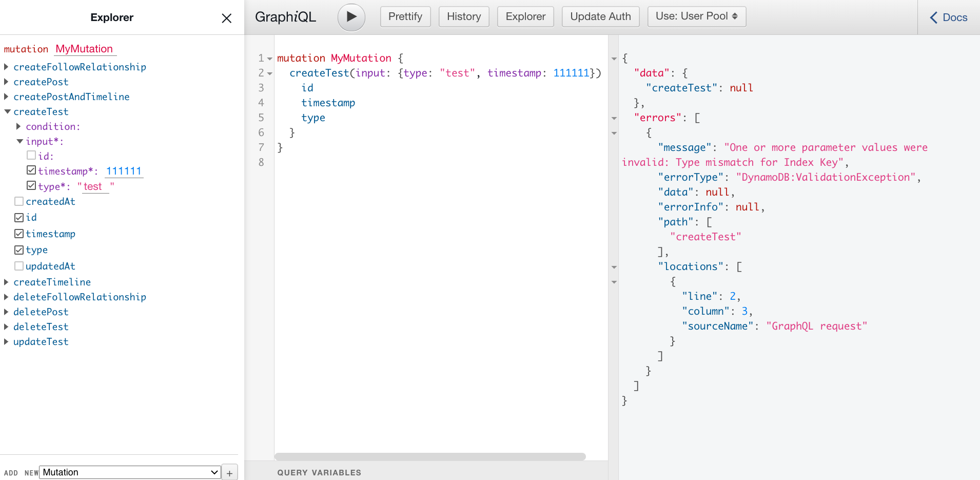Collapse the input* argument
Viewport: 980px width, 480px height.
click(19, 141)
